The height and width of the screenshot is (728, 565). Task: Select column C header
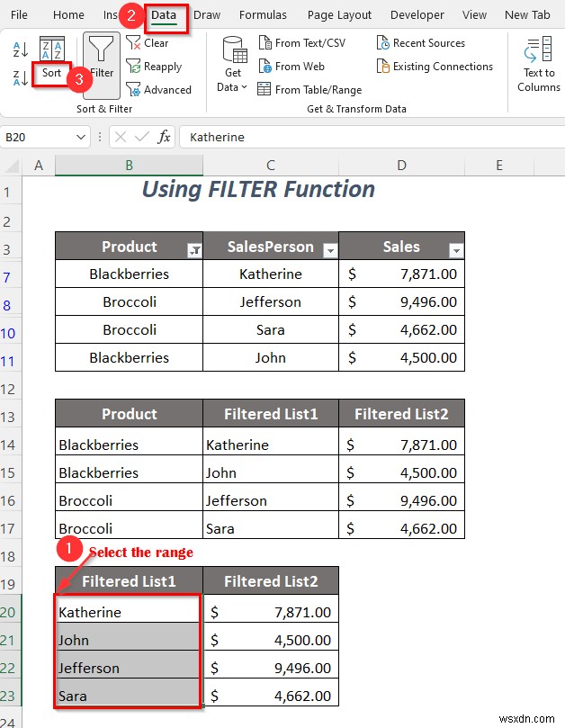(x=271, y=166)
